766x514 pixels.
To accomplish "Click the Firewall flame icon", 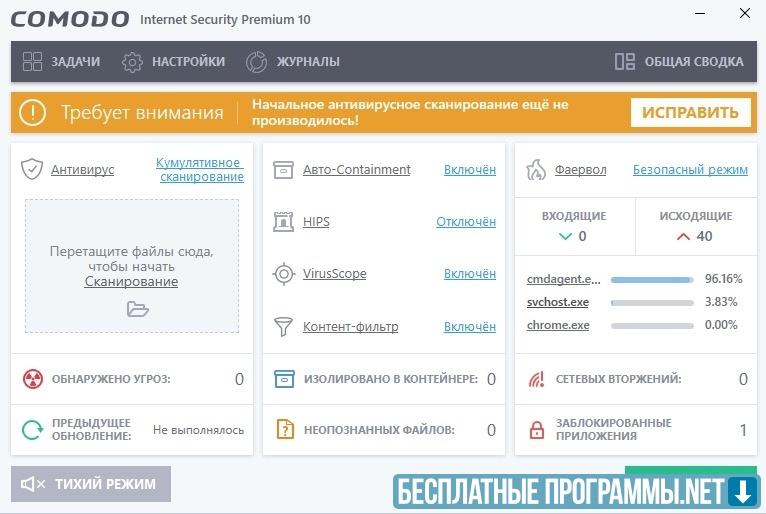I will [x=536, y=169].
